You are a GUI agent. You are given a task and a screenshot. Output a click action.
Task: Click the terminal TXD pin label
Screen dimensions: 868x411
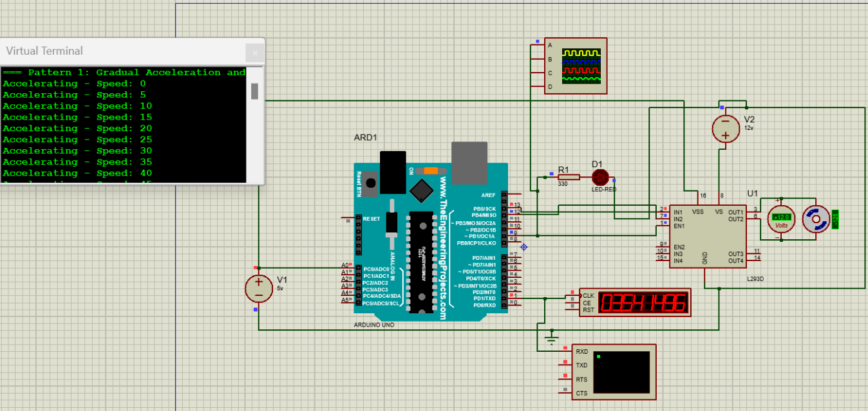click(581, 365)
